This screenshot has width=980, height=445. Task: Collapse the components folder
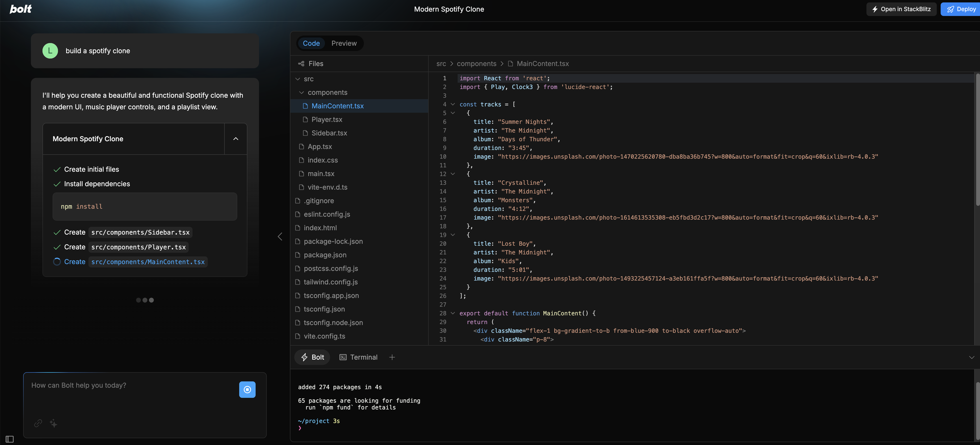click(302, 92)
